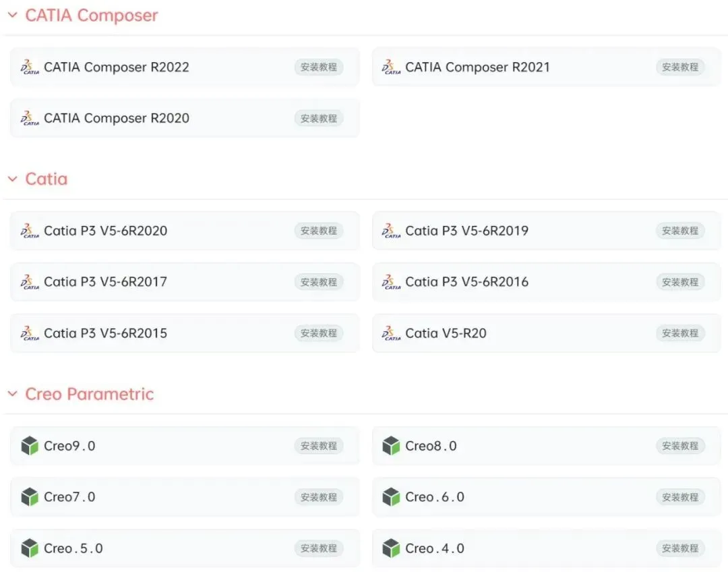Select the Creo.4.0 title text
Viewport: 728px width, 572px height.
(435, 548)
